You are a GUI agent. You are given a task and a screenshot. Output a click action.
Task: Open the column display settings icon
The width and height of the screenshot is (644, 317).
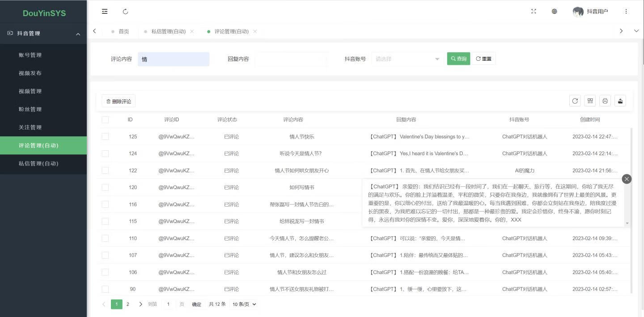(x=590, y=101)
